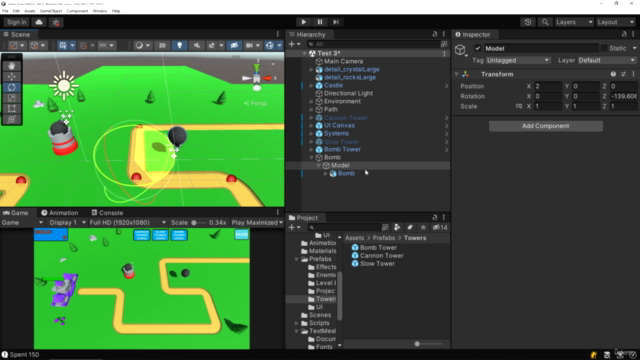This screenshot has height=360, width=640.
Task: Open the Layers dropdown in top toolbar
Action: [574, 22]
